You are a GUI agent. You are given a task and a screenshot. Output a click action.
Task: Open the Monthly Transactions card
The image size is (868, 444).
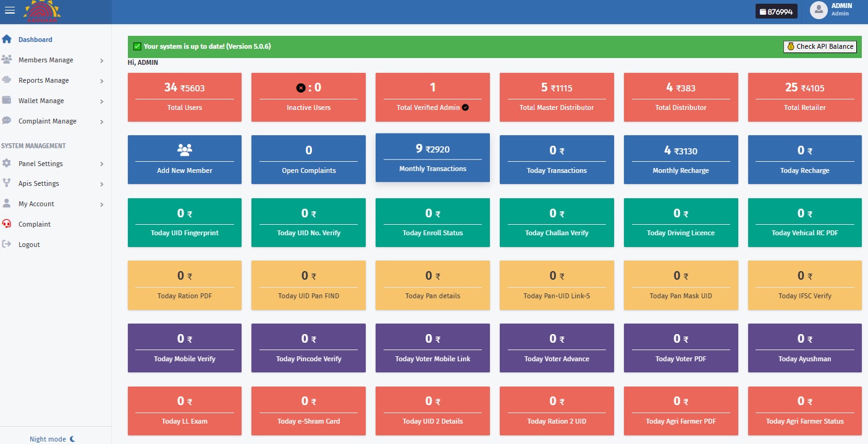(432, 158)
